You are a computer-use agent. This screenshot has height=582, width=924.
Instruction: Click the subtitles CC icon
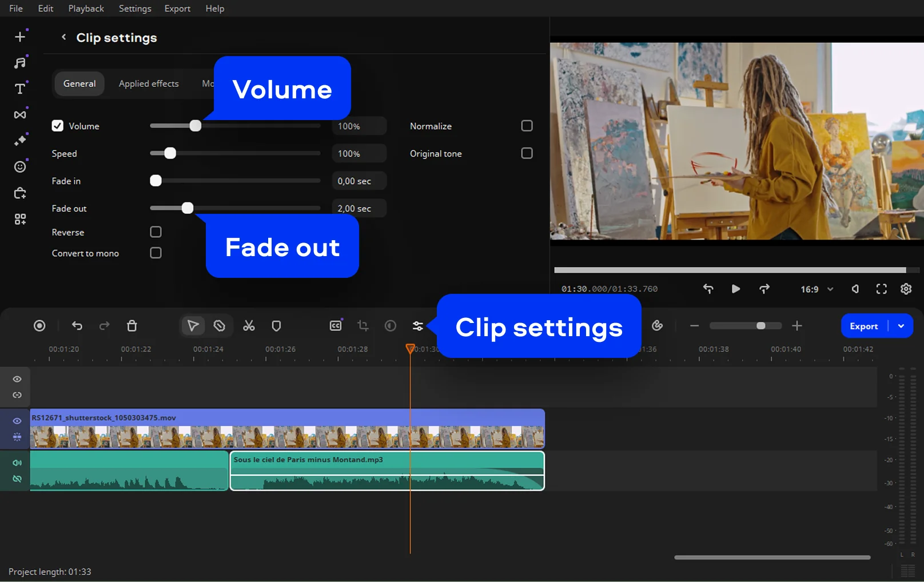click(x=336, y=326)
